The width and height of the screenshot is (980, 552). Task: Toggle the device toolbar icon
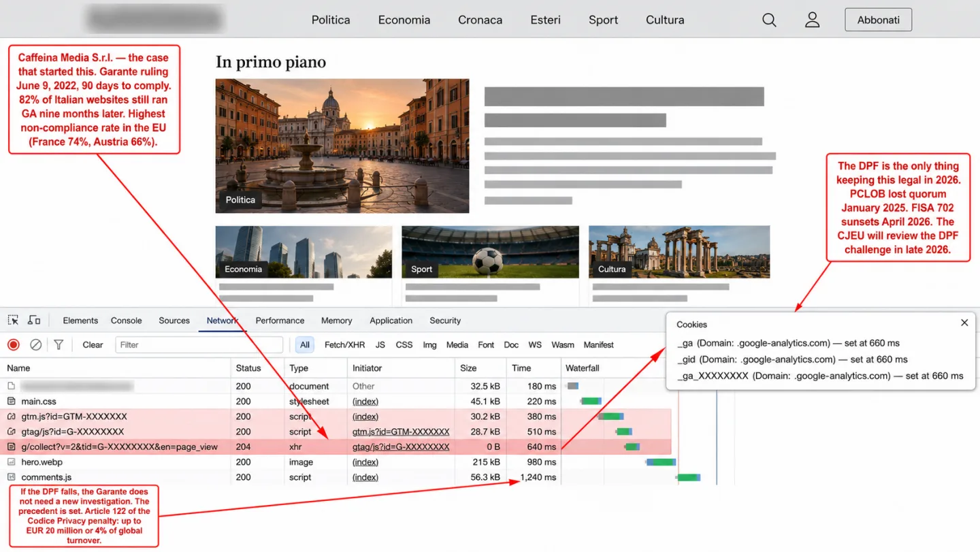34,320
